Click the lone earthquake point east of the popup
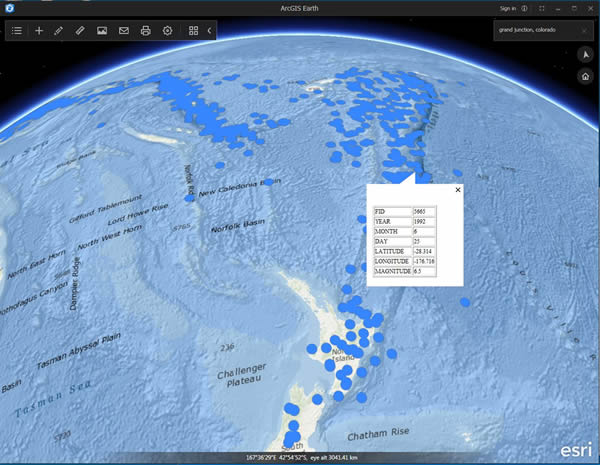This screenshot has height=465, width=600. pyautogui.click(x=465, y=302)
